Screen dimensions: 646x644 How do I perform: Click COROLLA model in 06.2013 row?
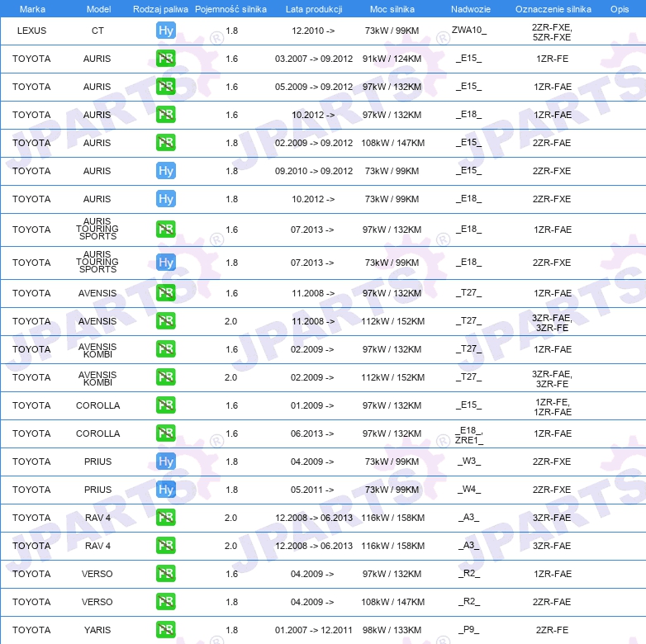[98, 433]
